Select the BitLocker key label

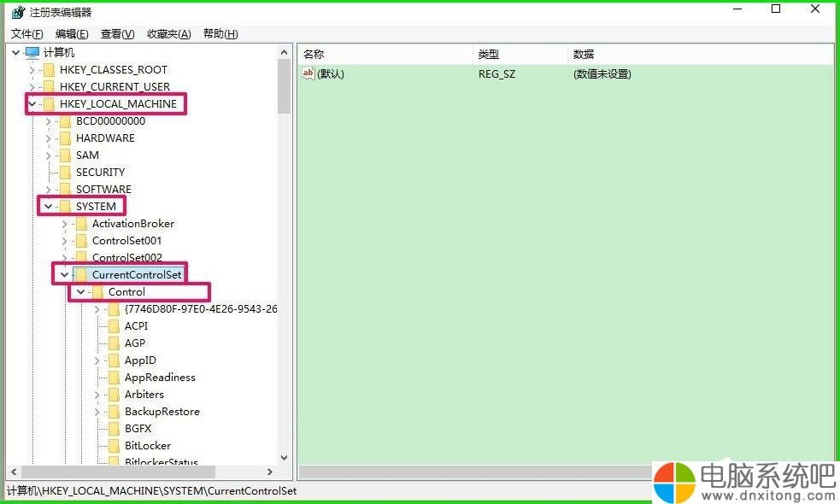pos(147,446)
